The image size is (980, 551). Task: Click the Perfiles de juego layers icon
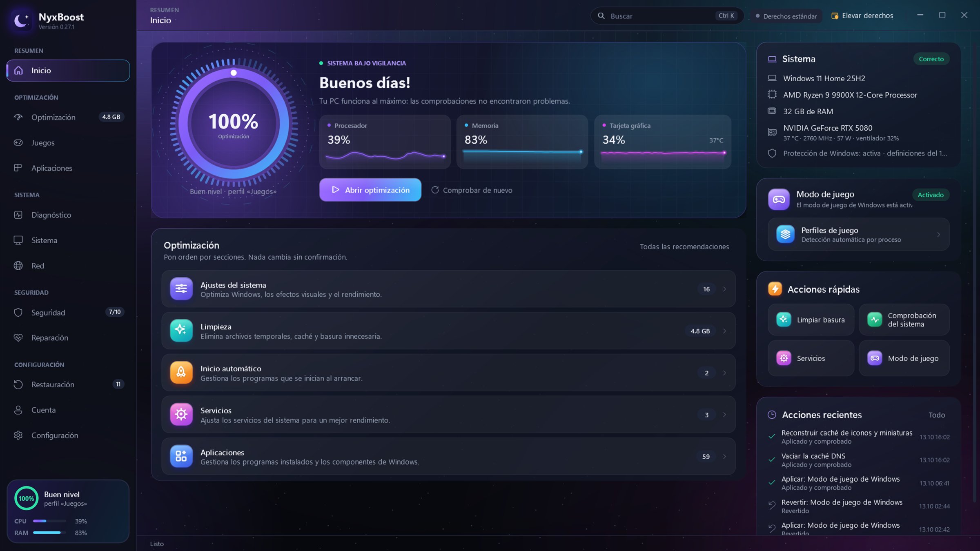(x=785, y=234)
